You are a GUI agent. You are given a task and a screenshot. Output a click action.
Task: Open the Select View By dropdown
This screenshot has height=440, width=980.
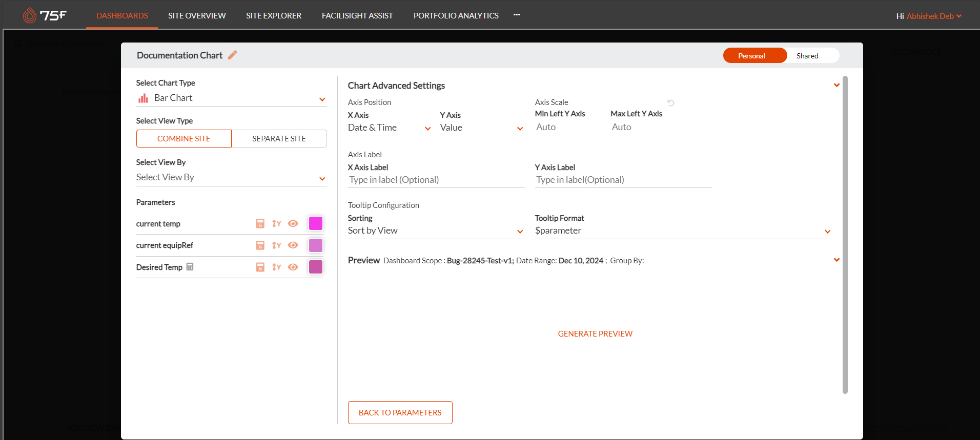pos(231,177)
